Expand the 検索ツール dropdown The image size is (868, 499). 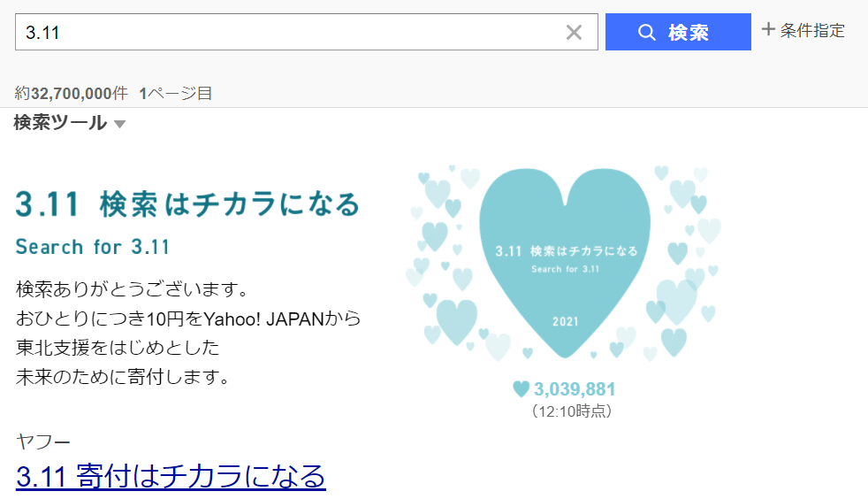[70, 122]
